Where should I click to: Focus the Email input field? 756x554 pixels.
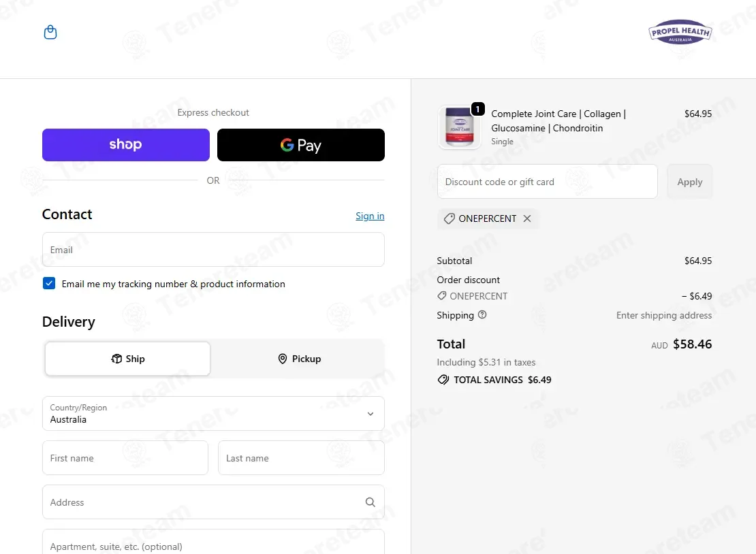point(213,250)
